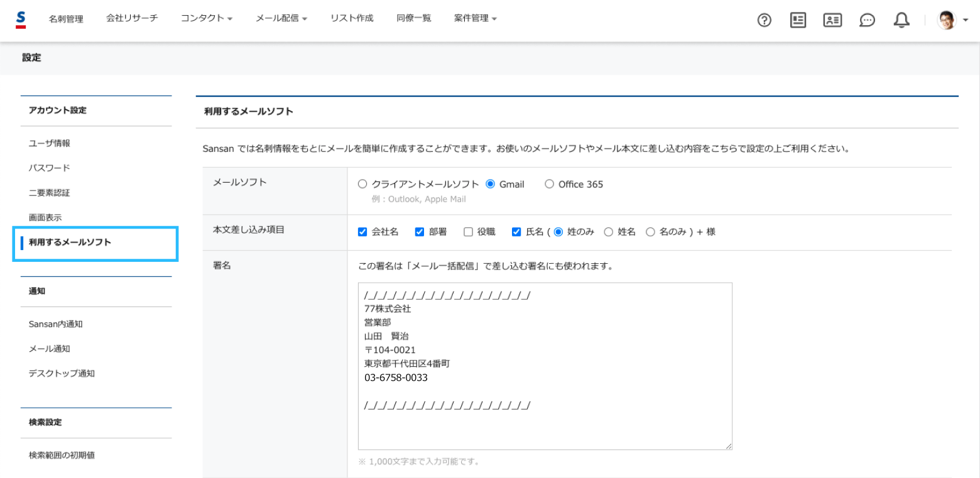This screenshot has width=980, height=478.
Task: Open ユーザ情報 settings
Action: 50,143
